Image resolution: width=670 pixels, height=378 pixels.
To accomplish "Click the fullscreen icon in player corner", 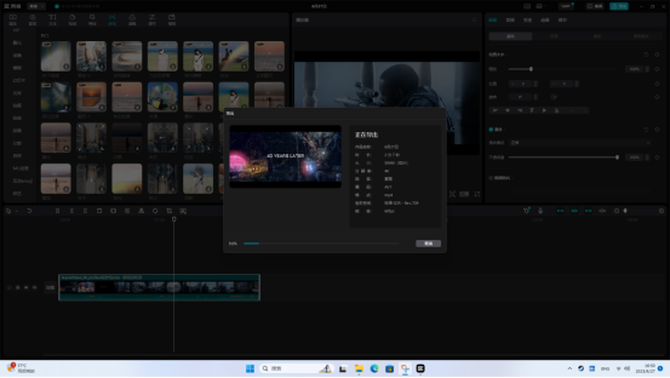I will (477, 194).
